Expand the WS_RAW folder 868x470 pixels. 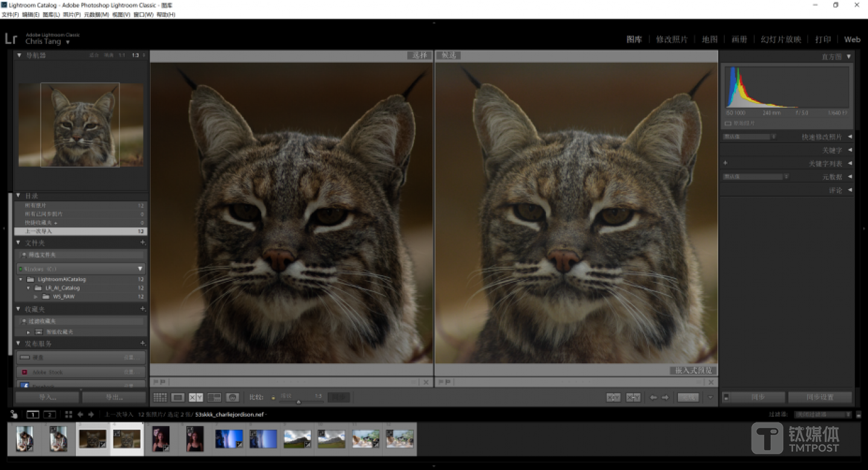tap(36, 296)
